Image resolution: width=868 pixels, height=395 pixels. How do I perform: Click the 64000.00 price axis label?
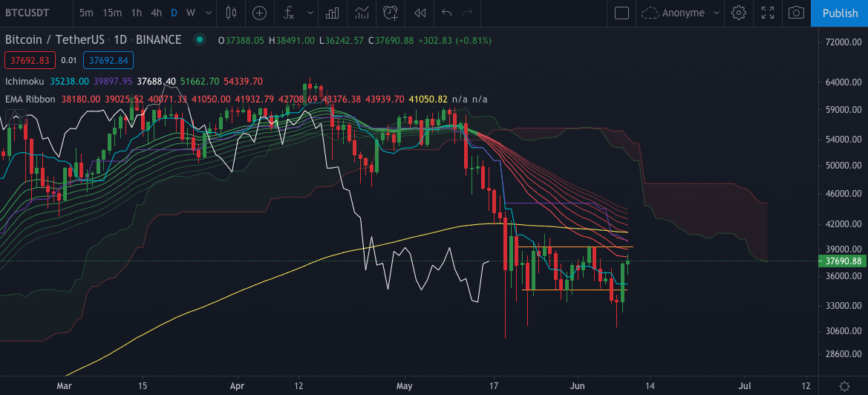click(x=843, y=82)
